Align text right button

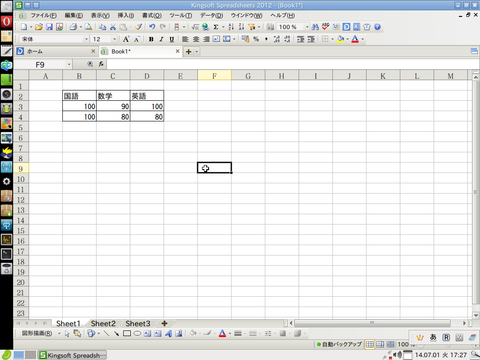[x=206, y=39]
